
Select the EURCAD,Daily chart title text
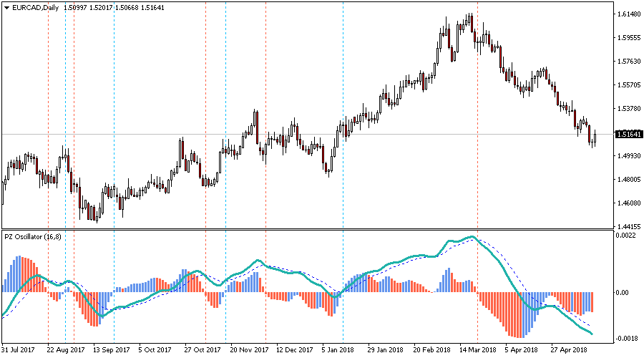click(36, 7)
